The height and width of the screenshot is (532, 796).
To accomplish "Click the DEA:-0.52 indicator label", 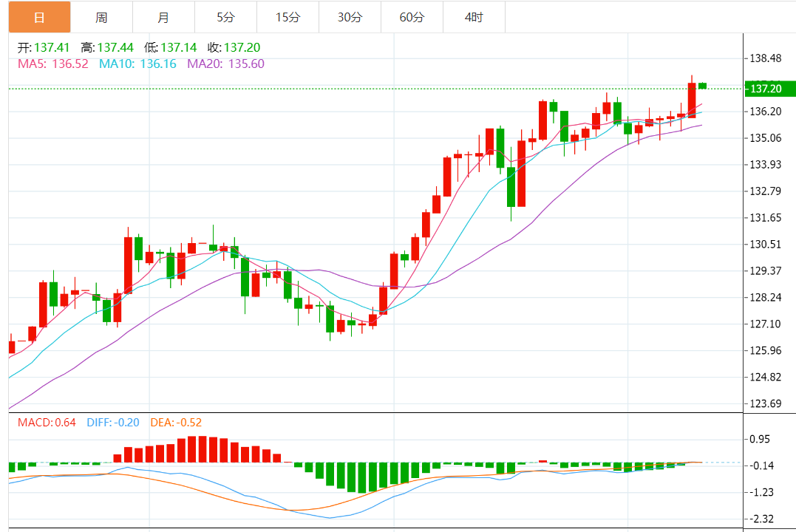I will (x=176, y=423).
